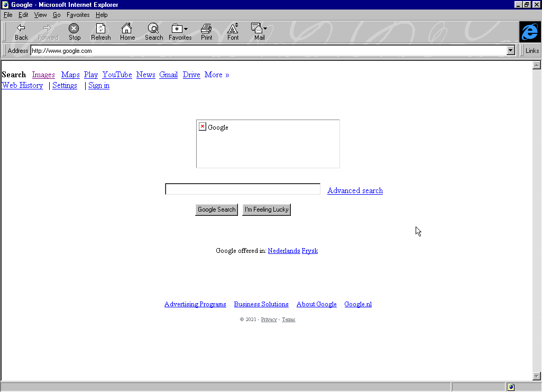Switch language via the Frysk link
This screenshot has height=392, width=542.
coord(310,251)
